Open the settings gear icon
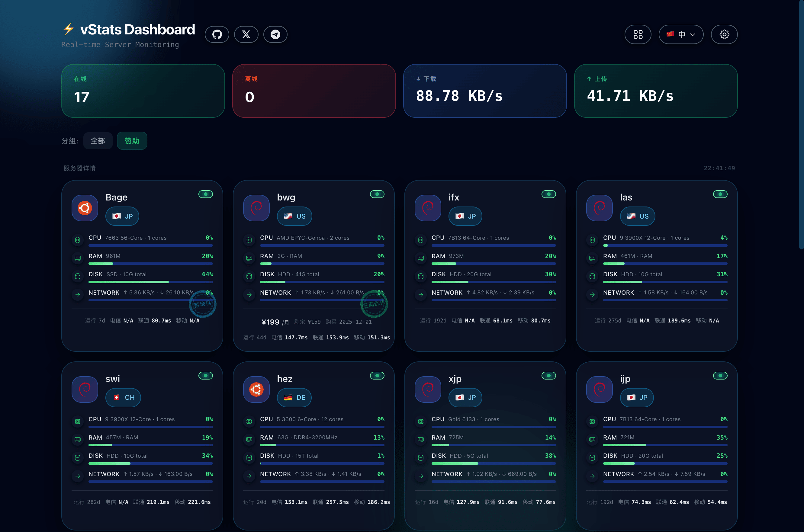 tap(724, 34)
